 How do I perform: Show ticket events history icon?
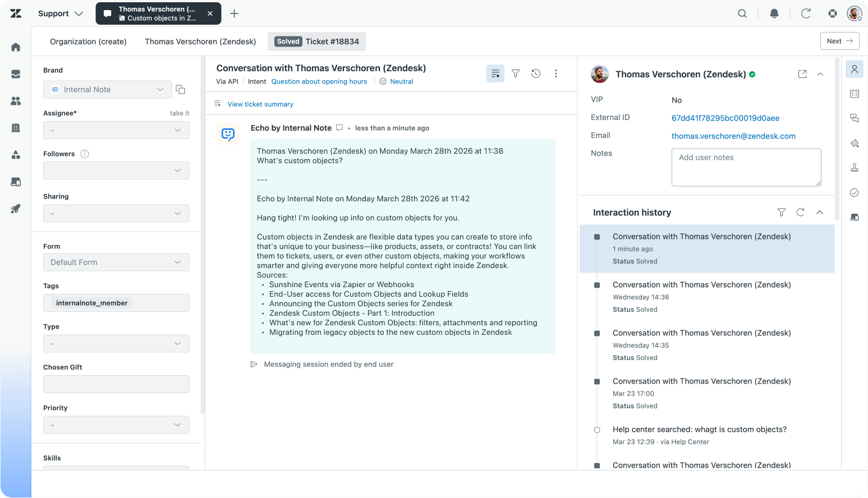[x=536, y=73]
